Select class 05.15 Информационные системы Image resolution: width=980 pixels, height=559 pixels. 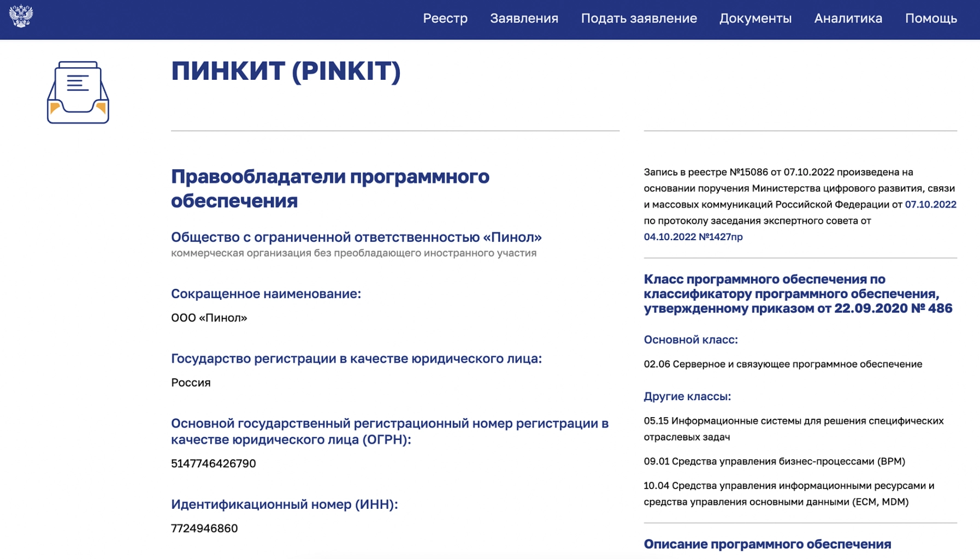[x=794, y=421]
